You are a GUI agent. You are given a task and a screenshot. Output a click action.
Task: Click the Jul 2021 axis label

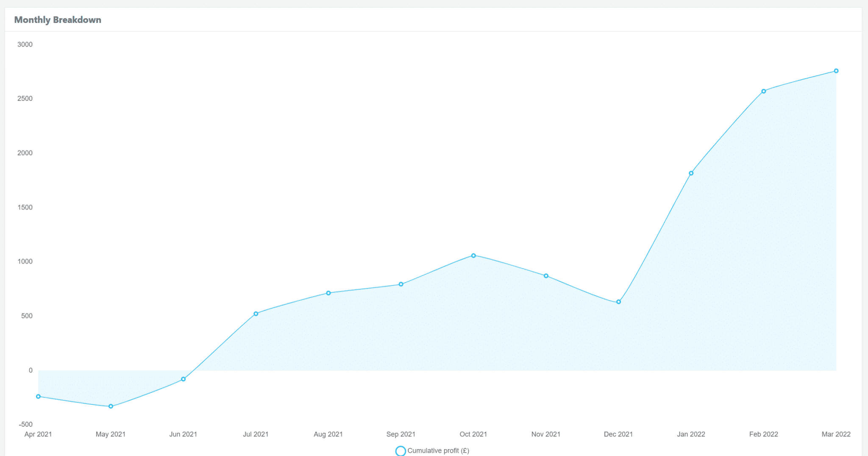(256, 434)
